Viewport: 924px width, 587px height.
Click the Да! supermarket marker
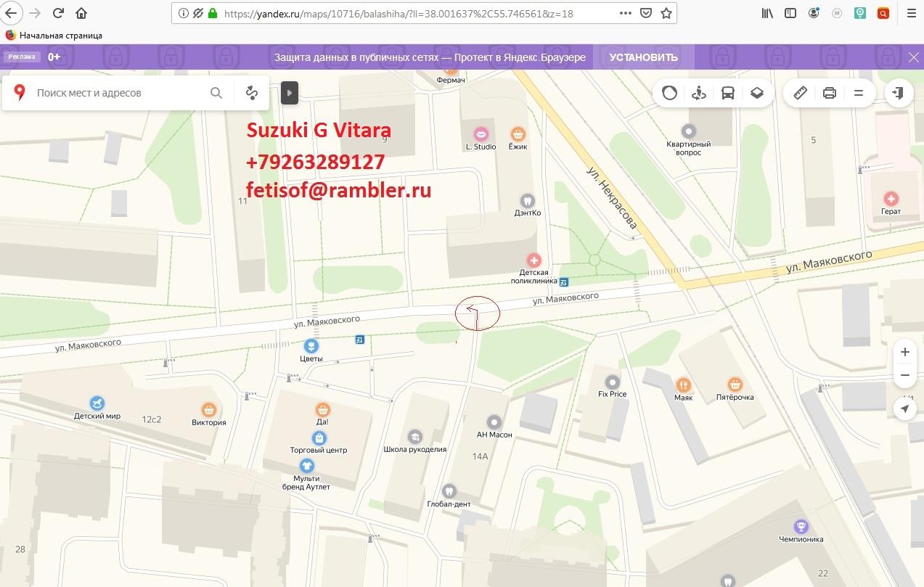[x=323, y=409]
